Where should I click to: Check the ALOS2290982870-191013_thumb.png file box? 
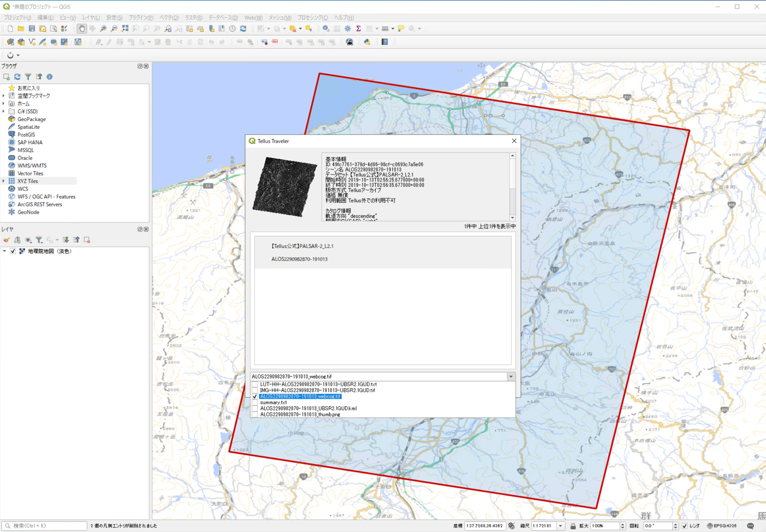click(x=255, y=414)
